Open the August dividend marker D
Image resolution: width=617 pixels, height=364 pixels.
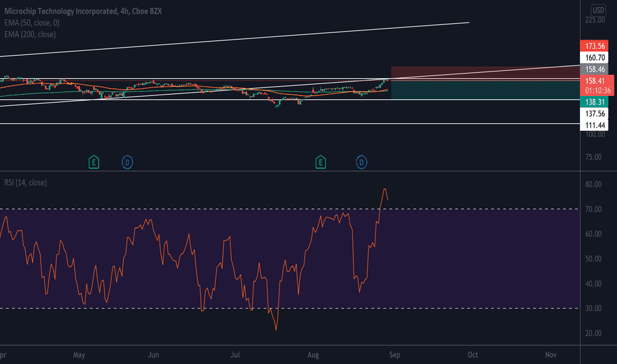tap(361, 161)
